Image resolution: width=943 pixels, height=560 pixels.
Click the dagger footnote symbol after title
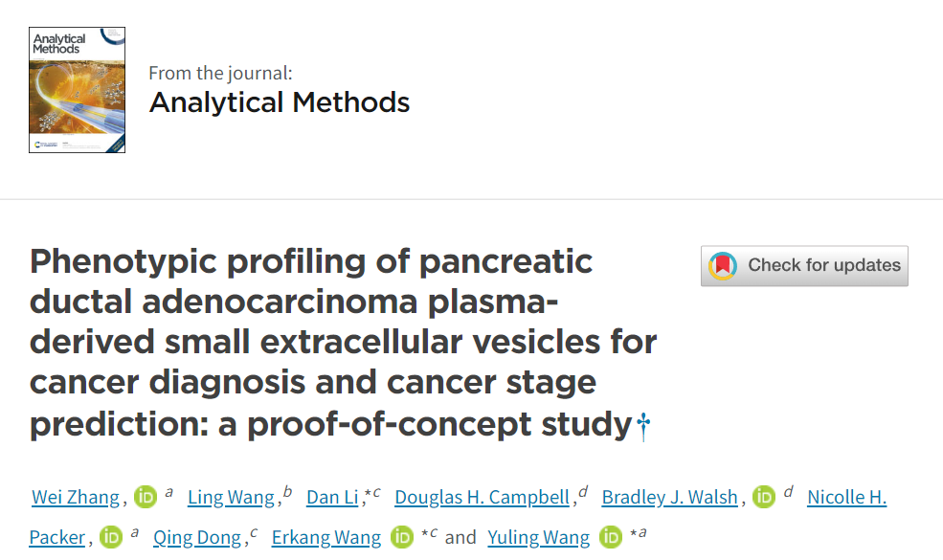pos(643,427)
